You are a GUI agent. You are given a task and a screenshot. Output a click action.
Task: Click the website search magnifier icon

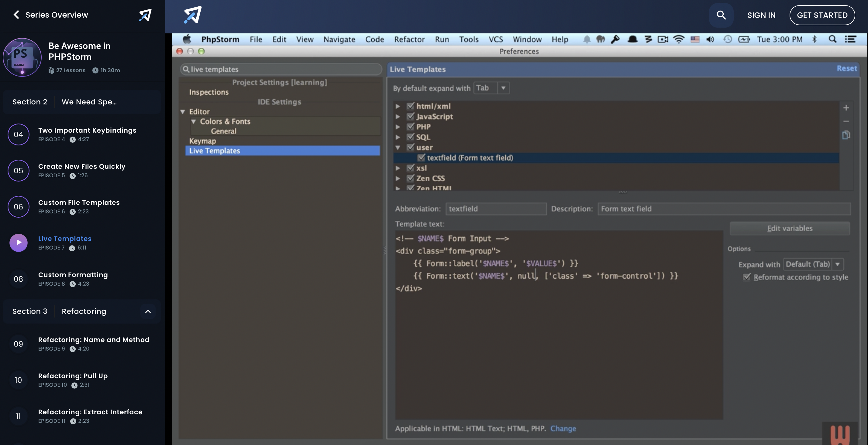point(721,15)
